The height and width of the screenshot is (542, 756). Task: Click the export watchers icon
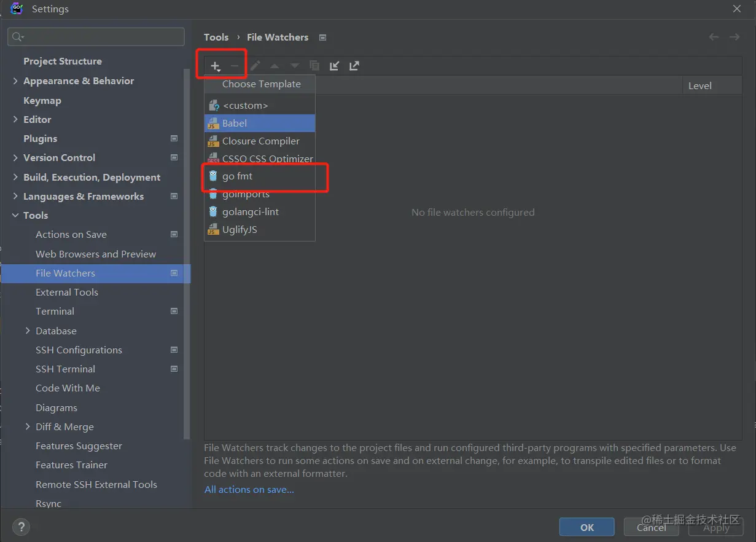[354, 66]
